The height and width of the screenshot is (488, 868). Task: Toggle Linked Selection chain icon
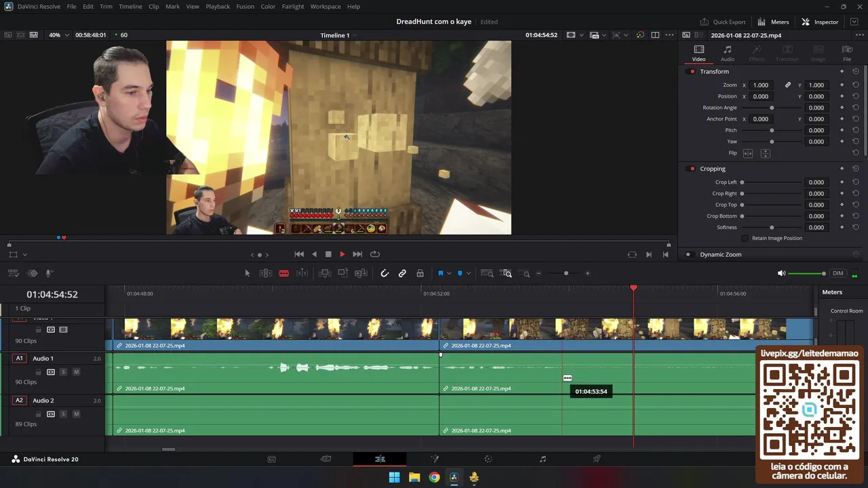pyautogui.click(x=402, y=273)
